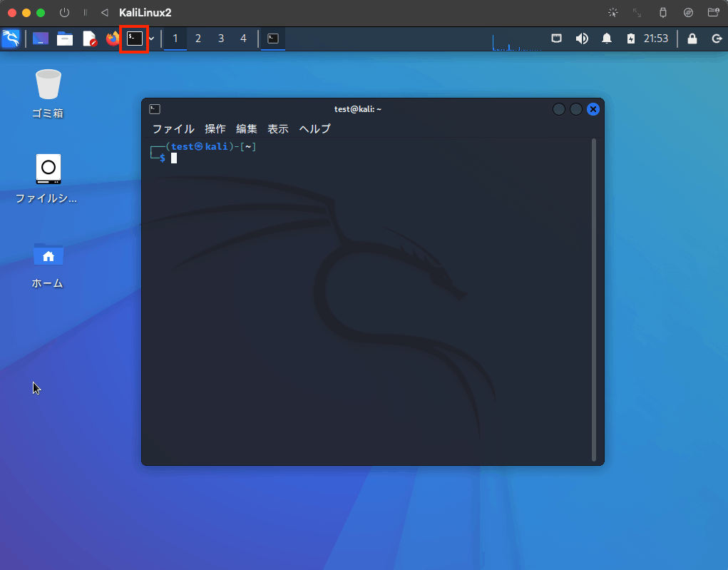Open the volume speaker icon
Image resolution: width=728 pixels, height=570 pixels.
pos(582,39)
